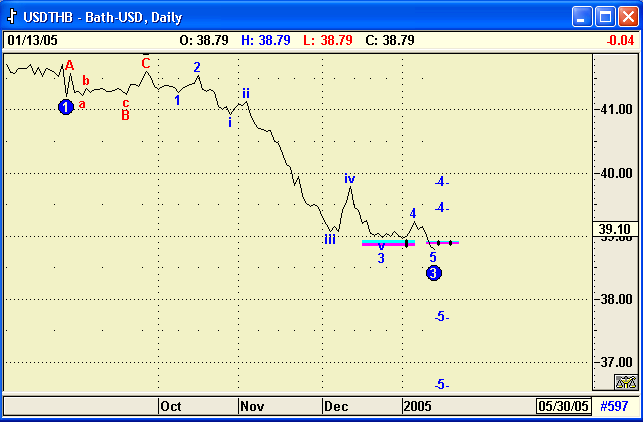Click the 41.00 price axis label
643x422 pixels.
pos(616,109)
